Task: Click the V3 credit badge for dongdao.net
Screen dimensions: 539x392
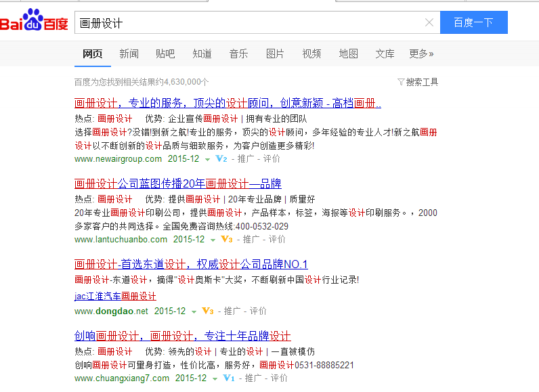Action: (x=208, y=311)
